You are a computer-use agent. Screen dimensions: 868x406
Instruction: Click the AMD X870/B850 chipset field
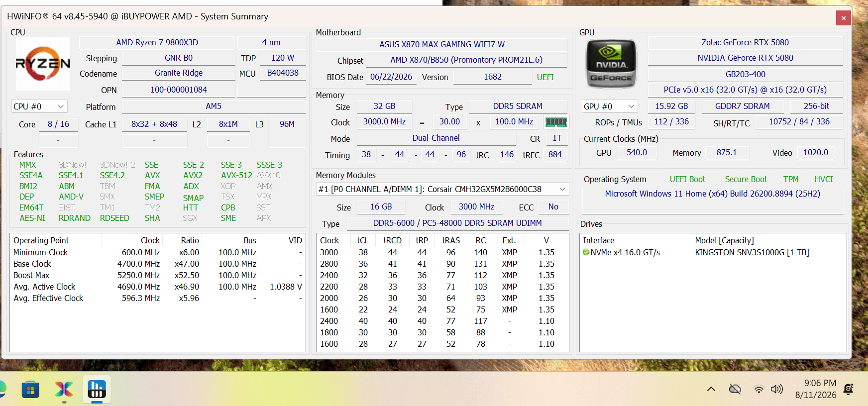point(466,60)
